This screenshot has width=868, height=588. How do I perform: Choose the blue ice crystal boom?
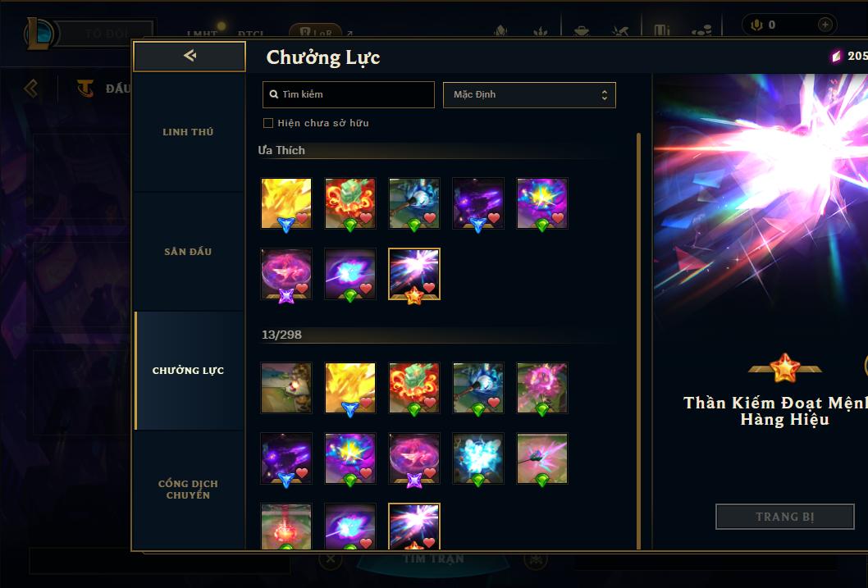point(477,458)
